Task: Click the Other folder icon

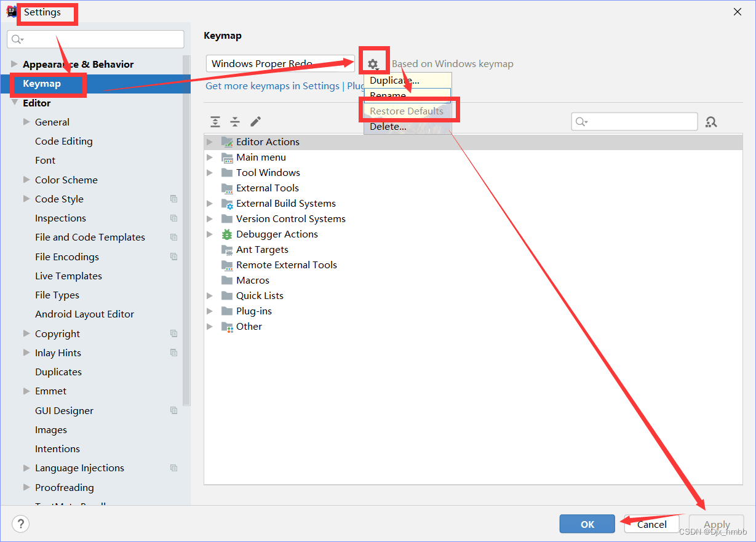Action: coord(227,327)
